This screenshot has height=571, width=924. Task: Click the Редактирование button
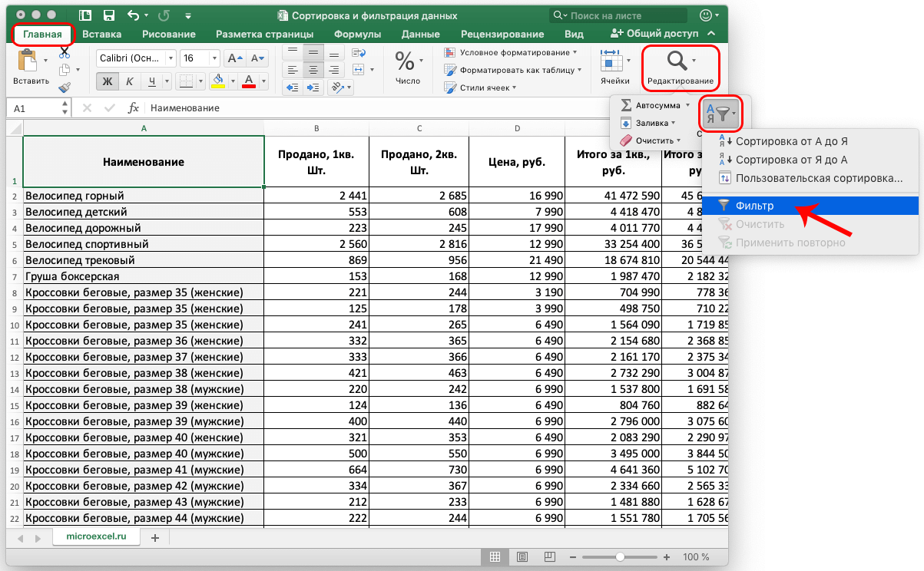pyautogui.click(x=680, y=67)
